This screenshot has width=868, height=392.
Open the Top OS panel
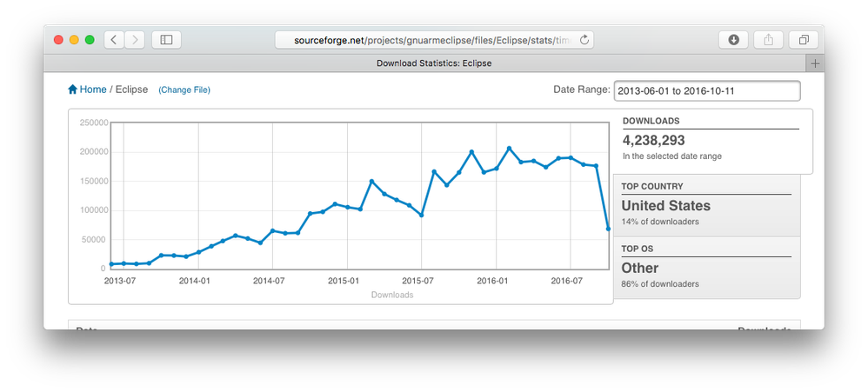point(707,268)
